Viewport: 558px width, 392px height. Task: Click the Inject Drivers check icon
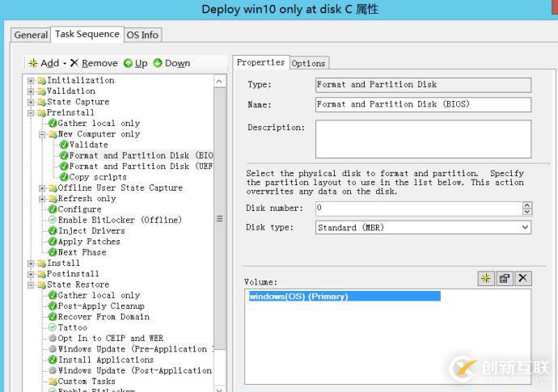[x=53, y=230]
